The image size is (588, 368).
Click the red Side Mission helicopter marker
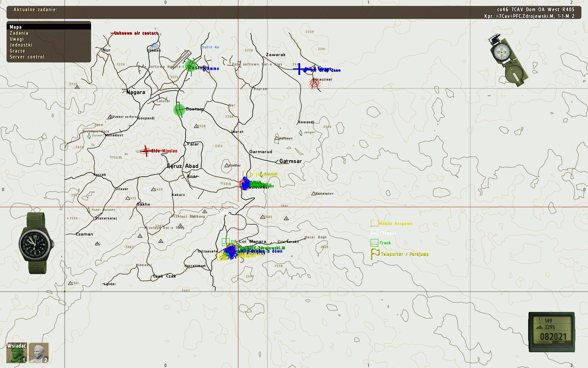[146, 151]
